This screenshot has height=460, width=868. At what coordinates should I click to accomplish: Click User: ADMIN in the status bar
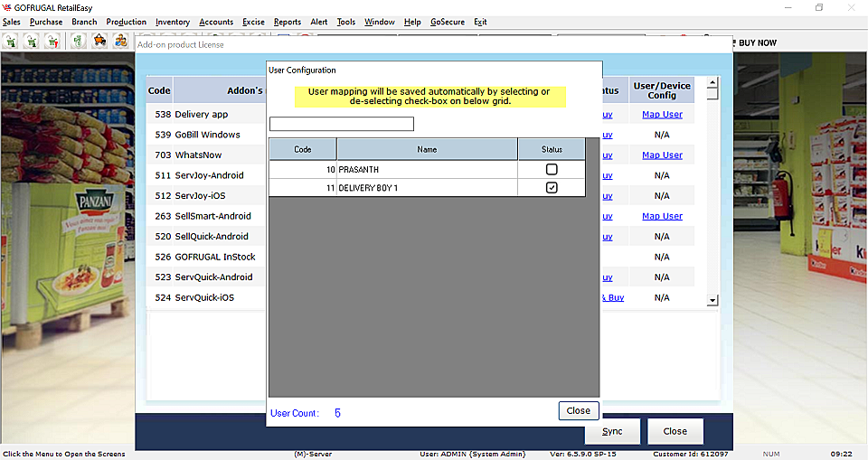[472, 454]
